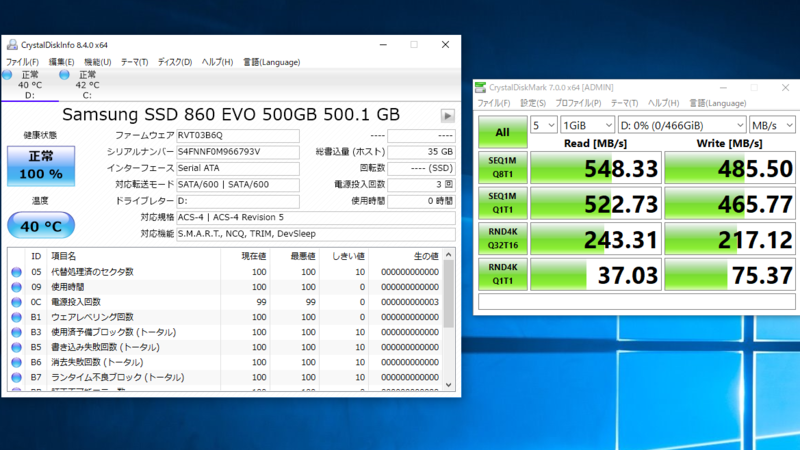800x450 pixels.
Task: Click blue orb of attribute B7 row
Action: point(16,378)
